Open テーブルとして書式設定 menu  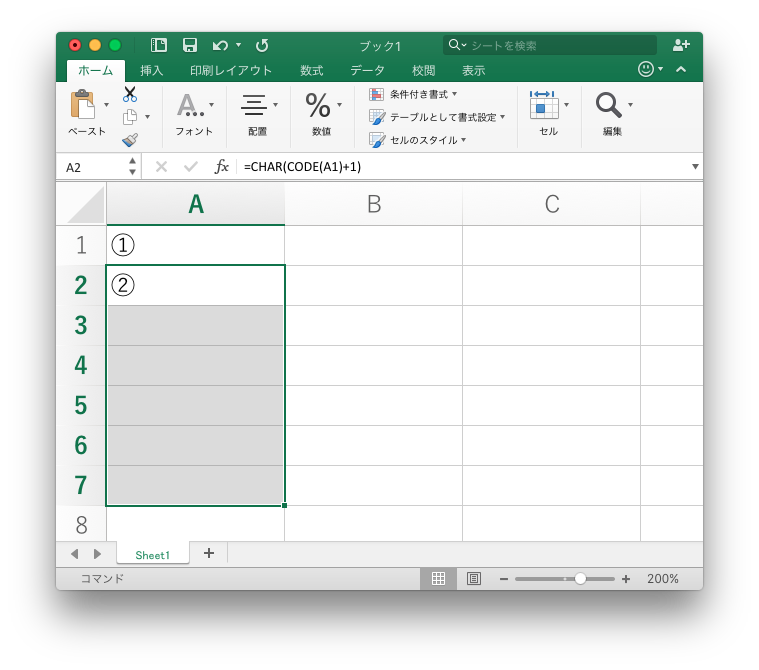pos(437,117)
